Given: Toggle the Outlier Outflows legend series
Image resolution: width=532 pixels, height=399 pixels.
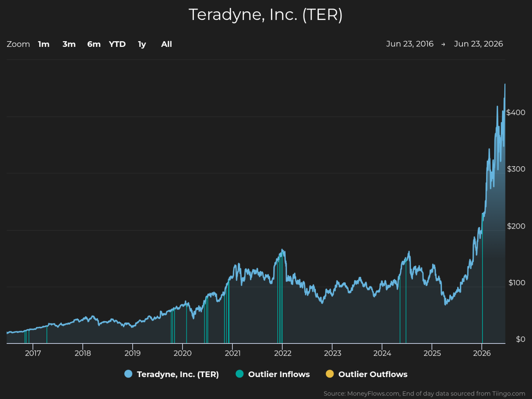Looking at the screenshot, I should tap(367, 374).
